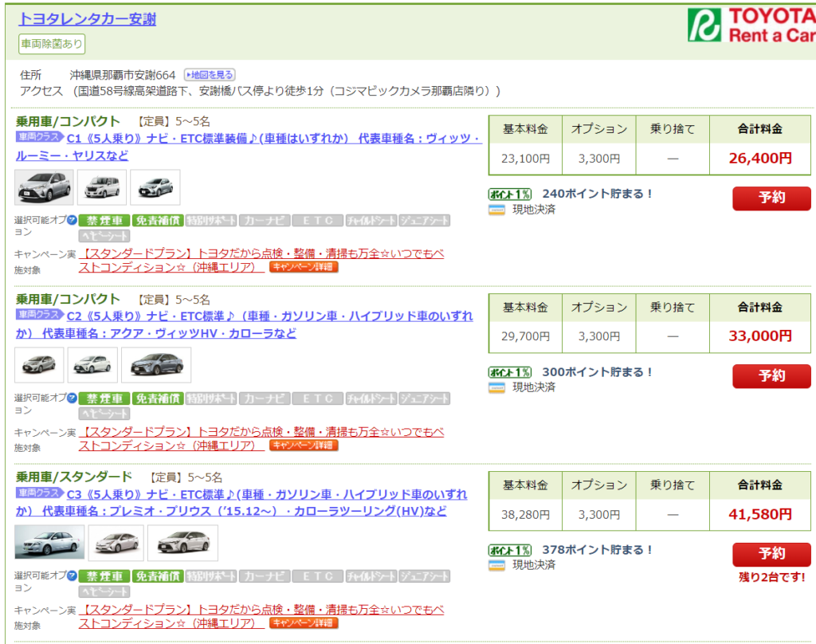Click 特別サポート option badge in C3 plan
816x644 pixels.
coord(210,576)
